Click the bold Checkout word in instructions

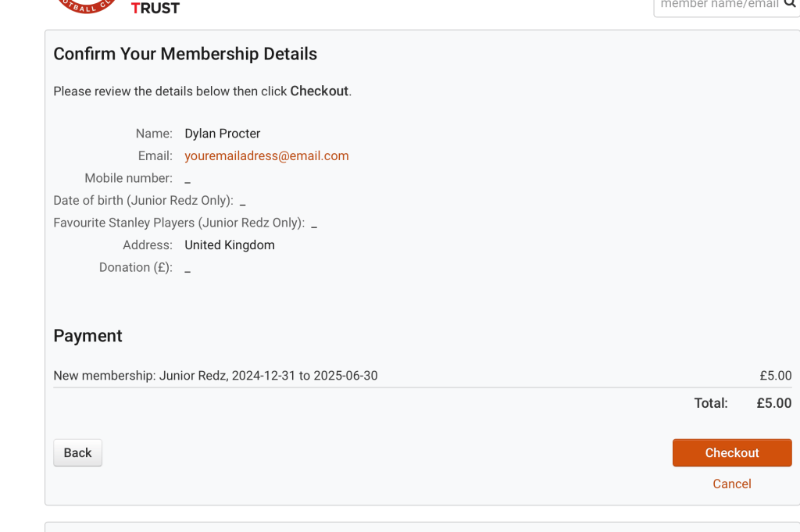pyautogui.click(x=319, y=91)
